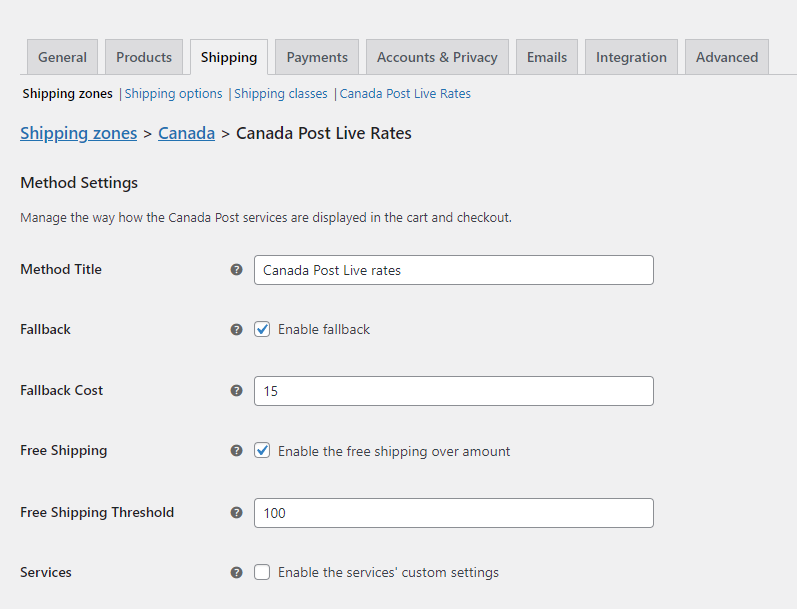Toggle Enable the free shipping over amount
797x609 pixels.
262,450
